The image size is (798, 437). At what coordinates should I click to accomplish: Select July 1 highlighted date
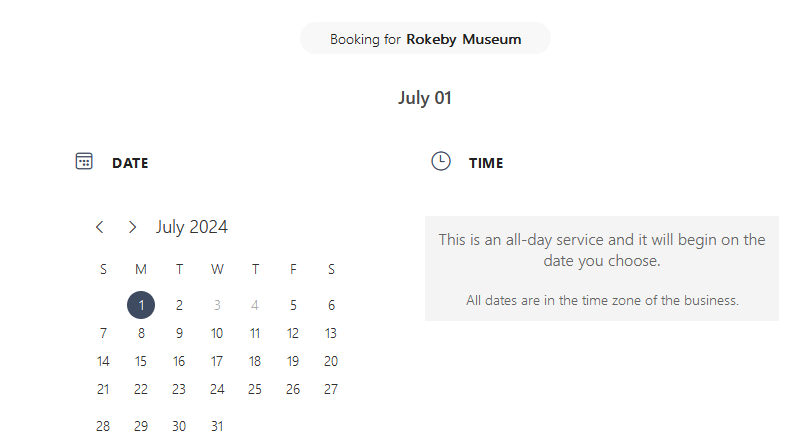point(141,305)
